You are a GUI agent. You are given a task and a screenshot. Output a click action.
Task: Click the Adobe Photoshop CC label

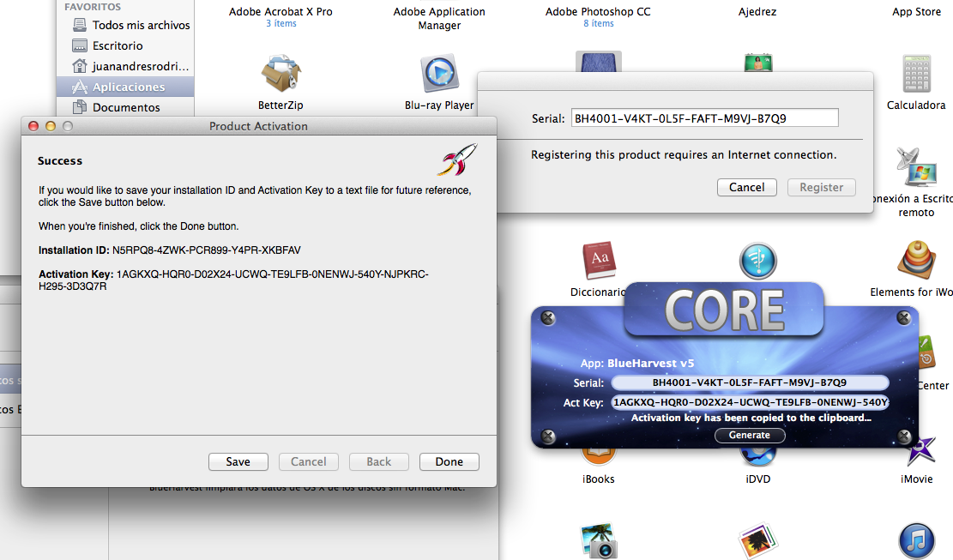point(598,11)
